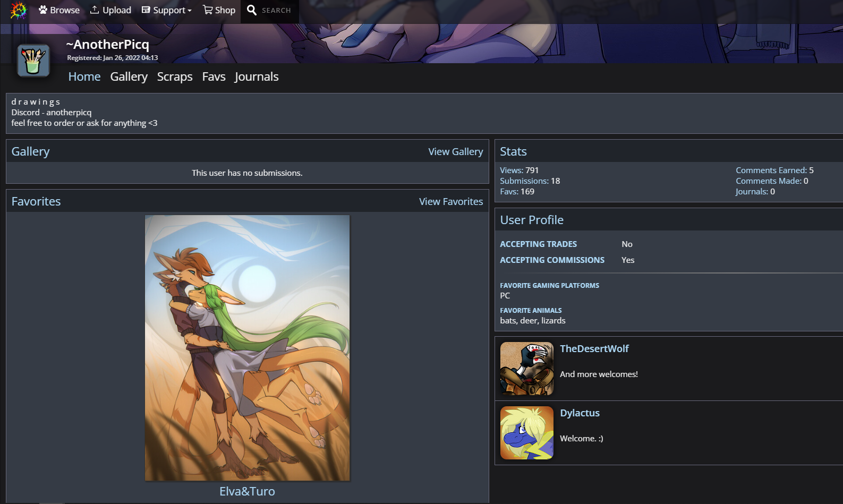Click the Fur Affinity site logo
Viewport: 843px width, 504px height.
[18, 10]
